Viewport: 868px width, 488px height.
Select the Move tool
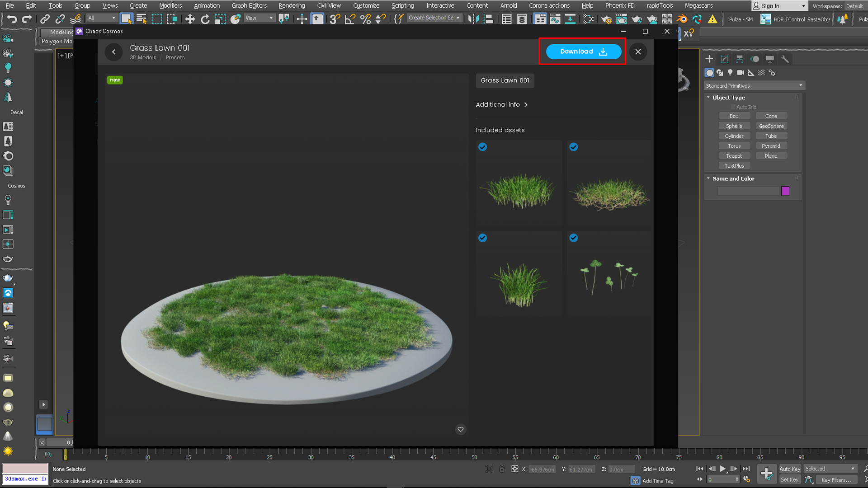click(190, 19)
